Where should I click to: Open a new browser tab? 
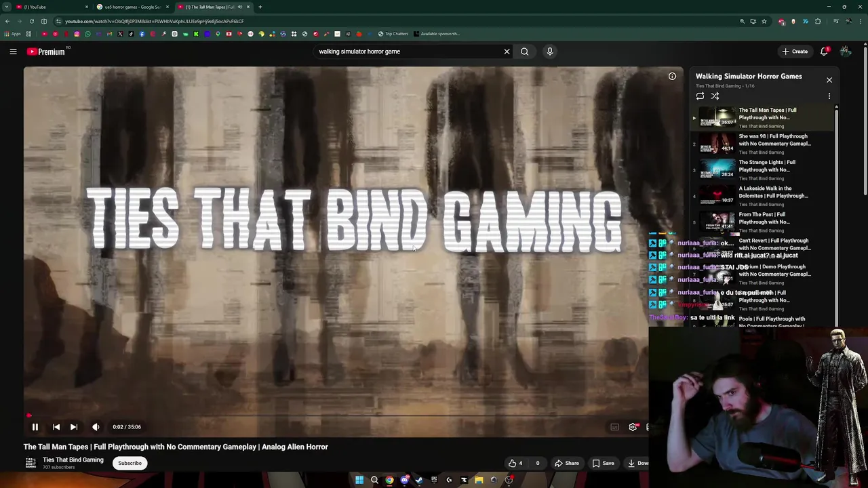coord(260,7)
